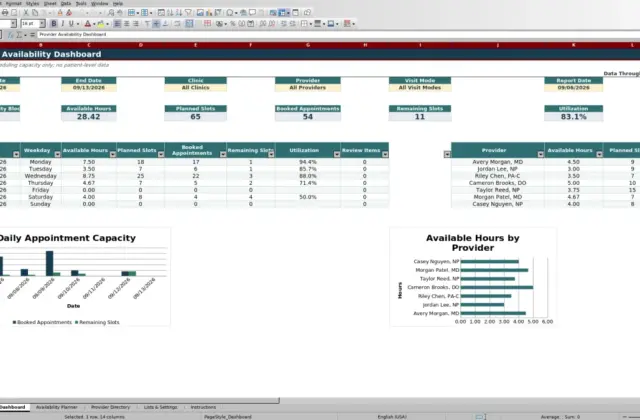
Task: Click the horizontal sheet scrollbar
Action: pyautogui.click(x=140, y=401)
